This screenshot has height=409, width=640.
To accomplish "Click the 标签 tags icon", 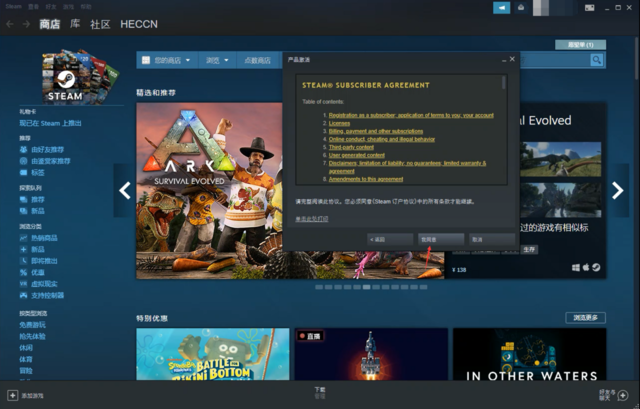I will [24, 172].
